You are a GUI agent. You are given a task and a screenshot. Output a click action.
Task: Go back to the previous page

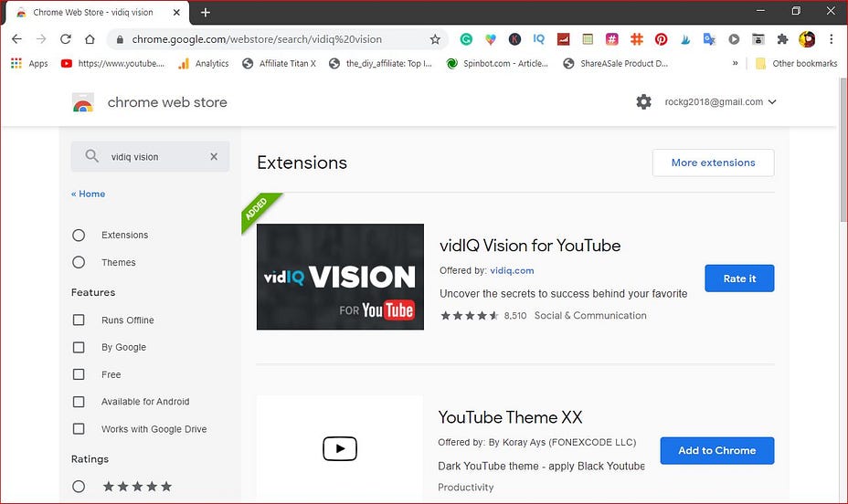pos(16,39)
